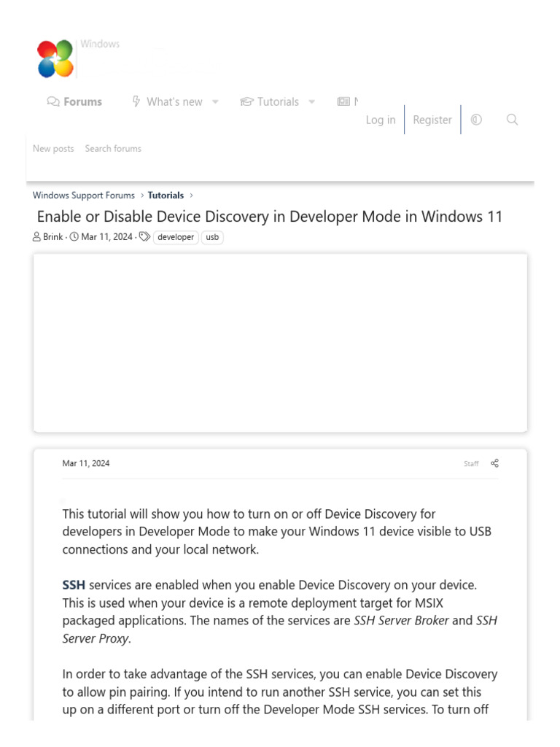This screenshot has width=560, height=747.
Task: Open the Tutorials nav item
Action: (270, 101)
